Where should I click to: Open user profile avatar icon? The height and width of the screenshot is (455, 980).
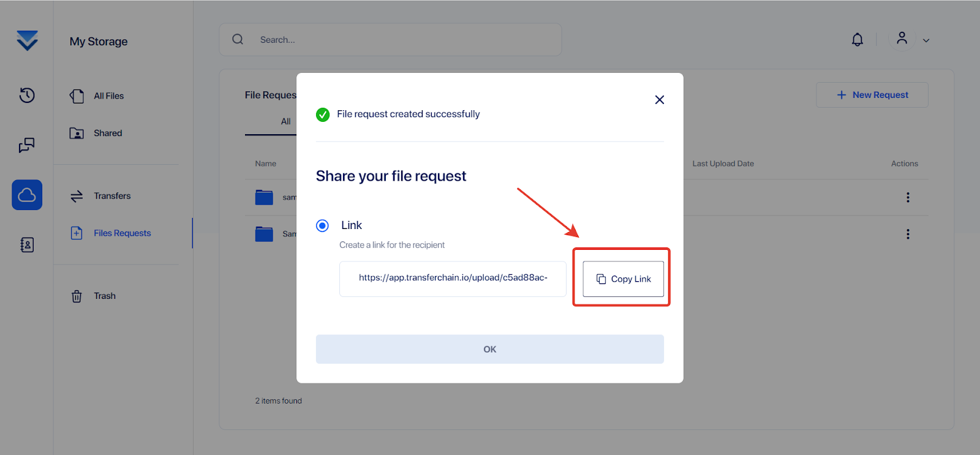[x=902, y=39]
